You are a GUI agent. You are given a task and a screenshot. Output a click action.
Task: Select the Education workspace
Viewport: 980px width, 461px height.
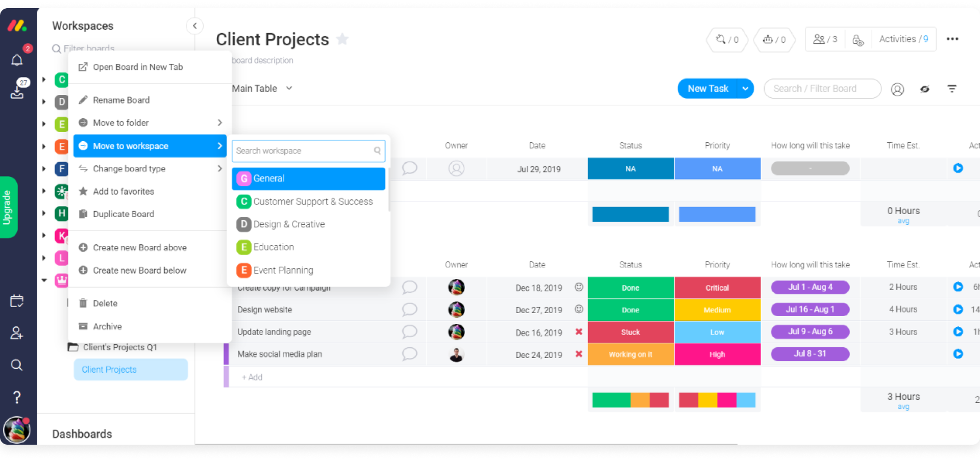pyautogui.click(x=308, y=247)
